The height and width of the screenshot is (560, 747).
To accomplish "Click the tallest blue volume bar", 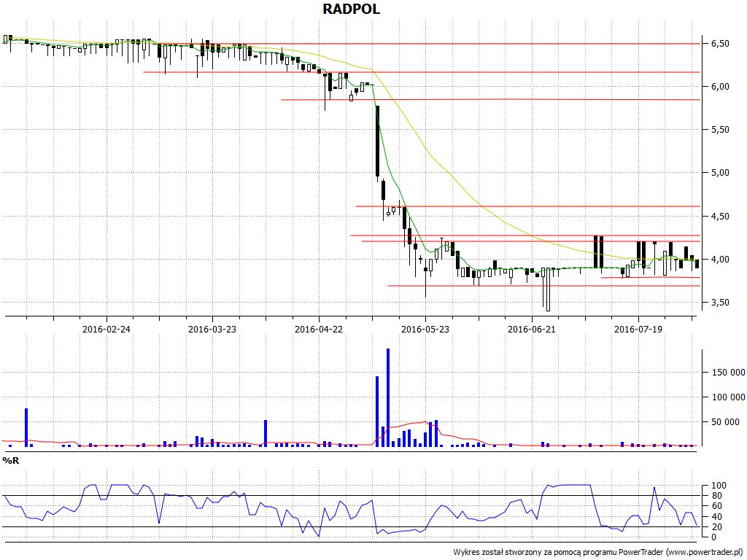I will click(388, 397).
